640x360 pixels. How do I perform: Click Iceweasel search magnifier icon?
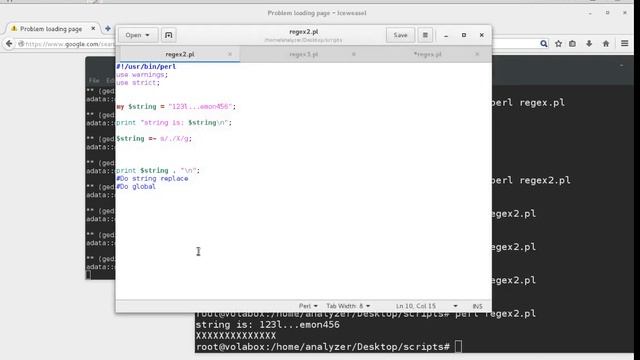point(544,44)
